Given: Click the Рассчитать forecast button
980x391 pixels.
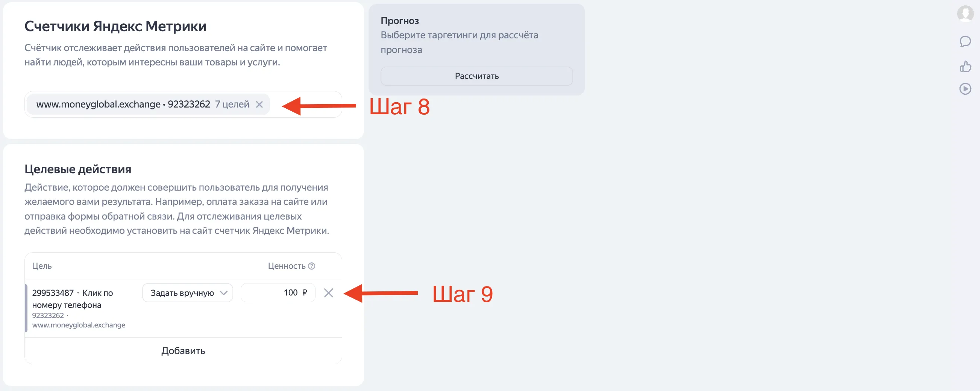Looking at the screenshot, I should [x=476, y=76].
